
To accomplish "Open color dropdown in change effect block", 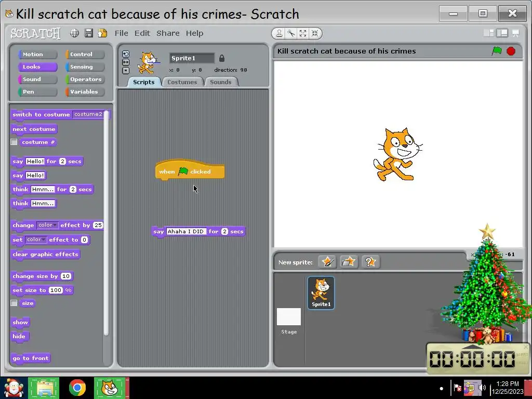I will (x=47, y=225).
